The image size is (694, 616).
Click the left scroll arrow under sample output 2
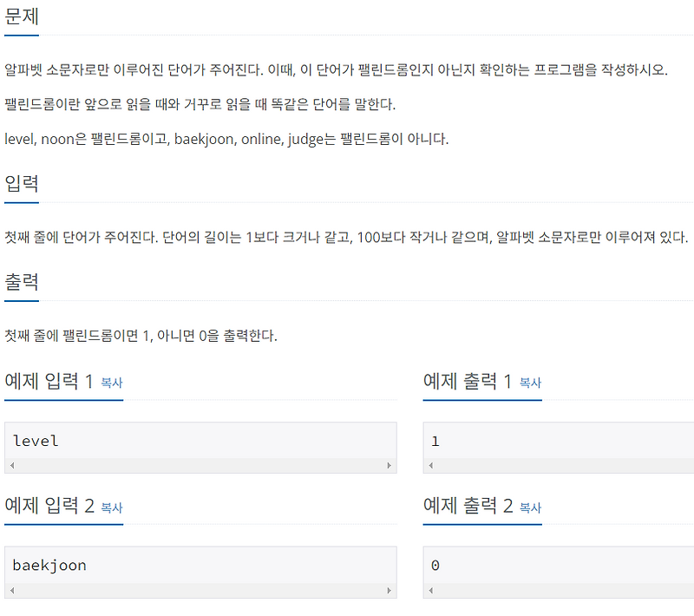click(429, 590)
